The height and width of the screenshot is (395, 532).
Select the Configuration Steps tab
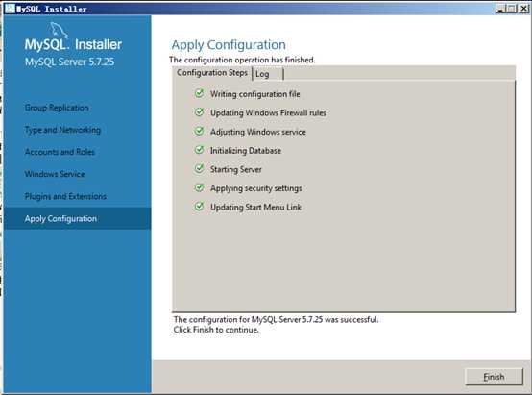pos(212,73)
